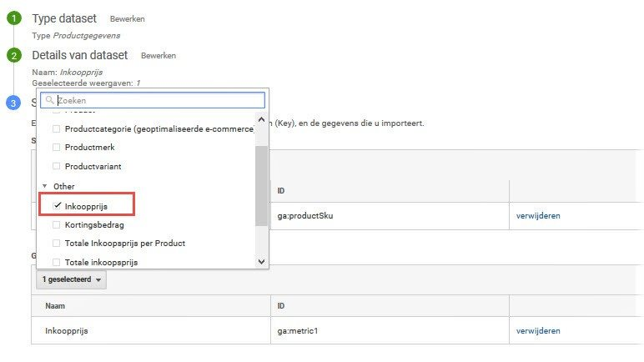The width and height of the screenshot is (644, 362).
Task: Check the Productcategorie (geoptimaliseerde e-commerce) checkbox
Action: 56,129
